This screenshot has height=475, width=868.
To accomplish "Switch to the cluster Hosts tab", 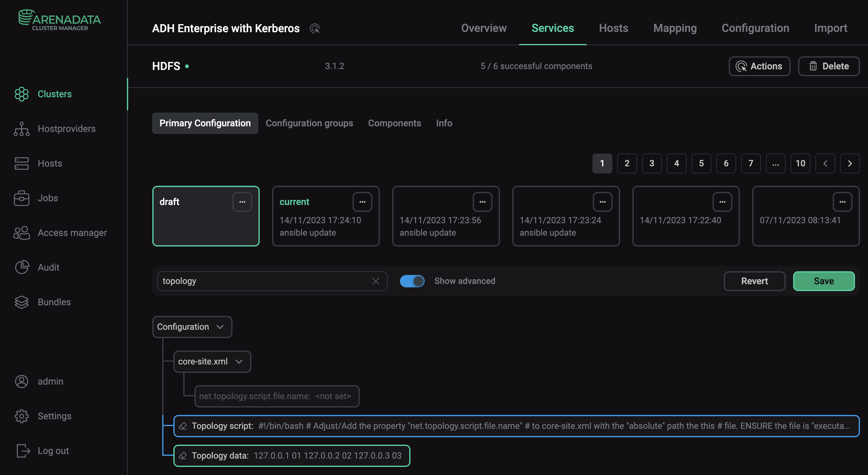I will (613, 28).
